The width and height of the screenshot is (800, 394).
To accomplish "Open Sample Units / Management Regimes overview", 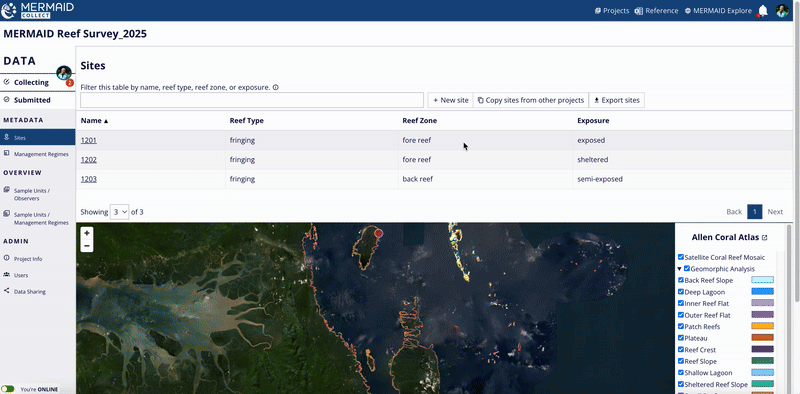I will [41, 218].
